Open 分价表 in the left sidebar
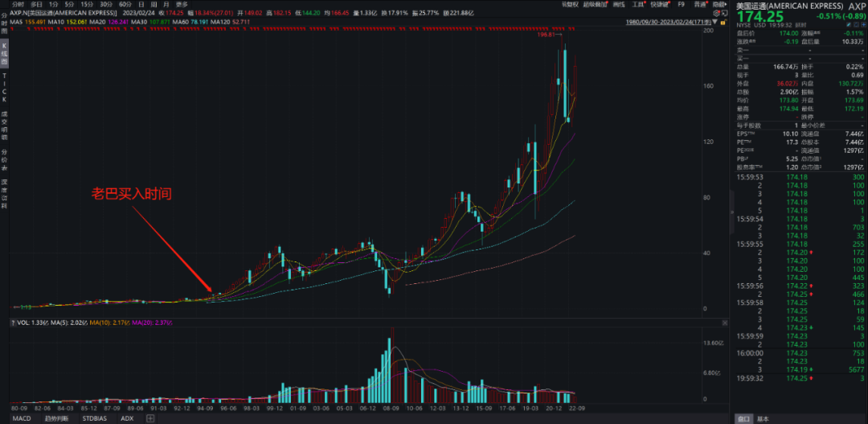Image resolution: width=868 pixels, height=424 pixels. [5, 159]
